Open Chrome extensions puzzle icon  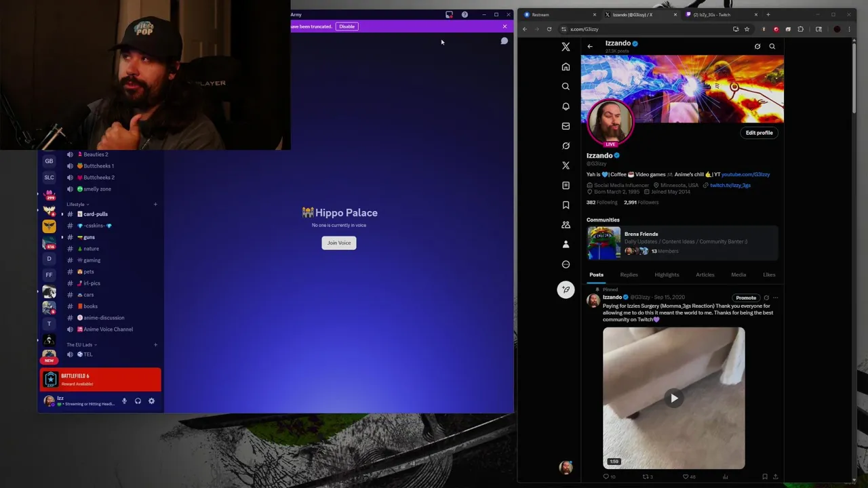(x=800, y=29)
